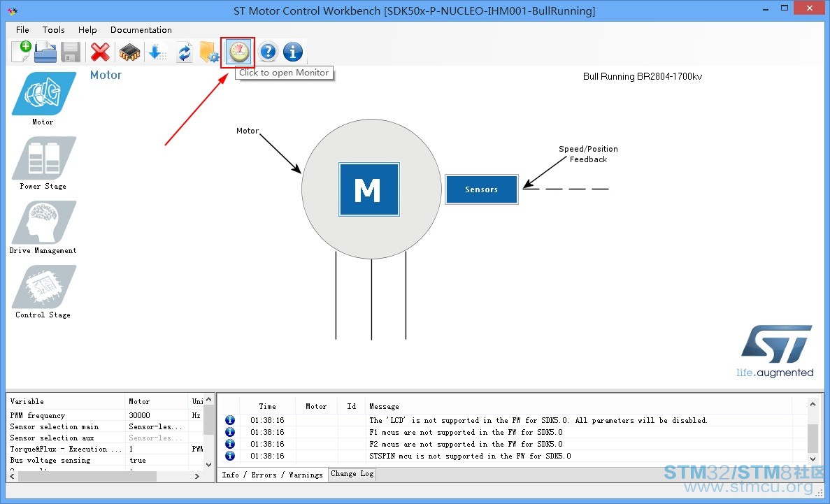
Task: Click the message log scroll up arrow
Action: point(813,404)
